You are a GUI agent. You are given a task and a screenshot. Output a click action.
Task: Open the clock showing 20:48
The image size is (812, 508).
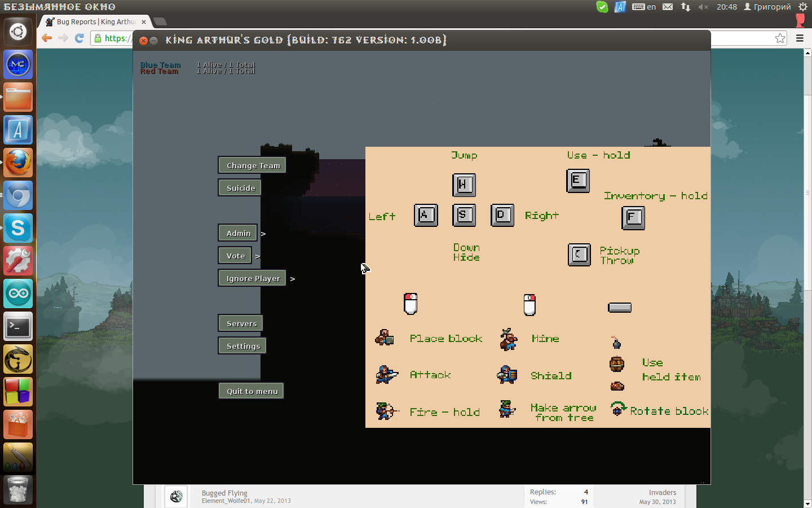coord(727,7)
